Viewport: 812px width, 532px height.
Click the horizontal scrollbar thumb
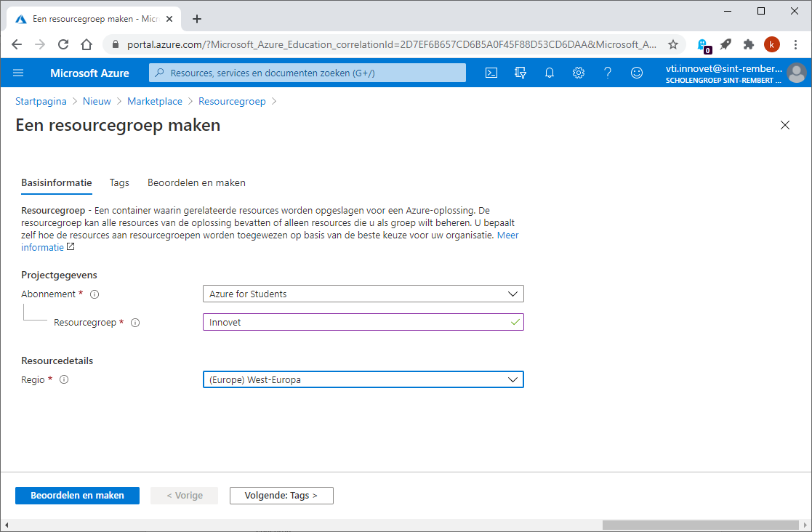700,525
